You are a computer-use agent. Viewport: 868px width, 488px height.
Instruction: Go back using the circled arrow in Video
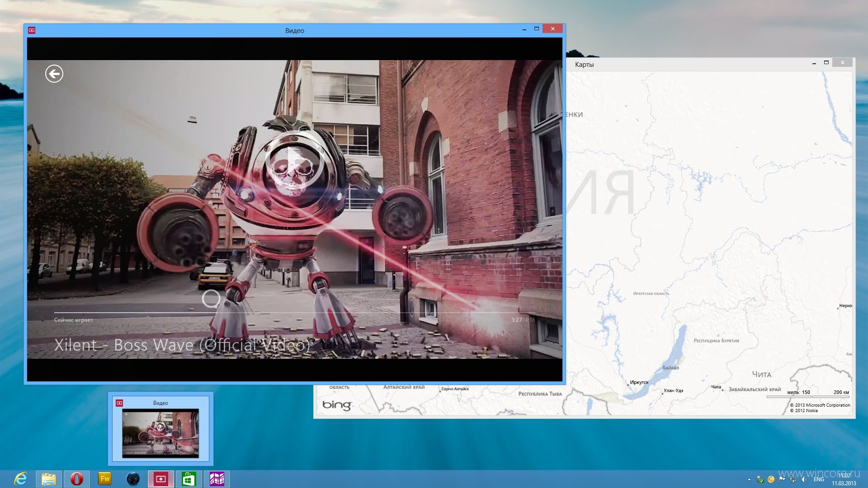[54, 74]
